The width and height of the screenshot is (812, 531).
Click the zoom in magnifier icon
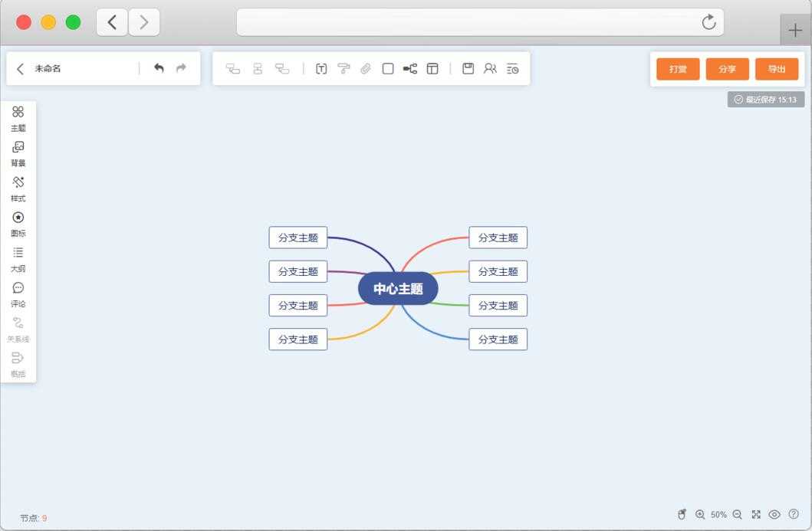click(700, 515)
